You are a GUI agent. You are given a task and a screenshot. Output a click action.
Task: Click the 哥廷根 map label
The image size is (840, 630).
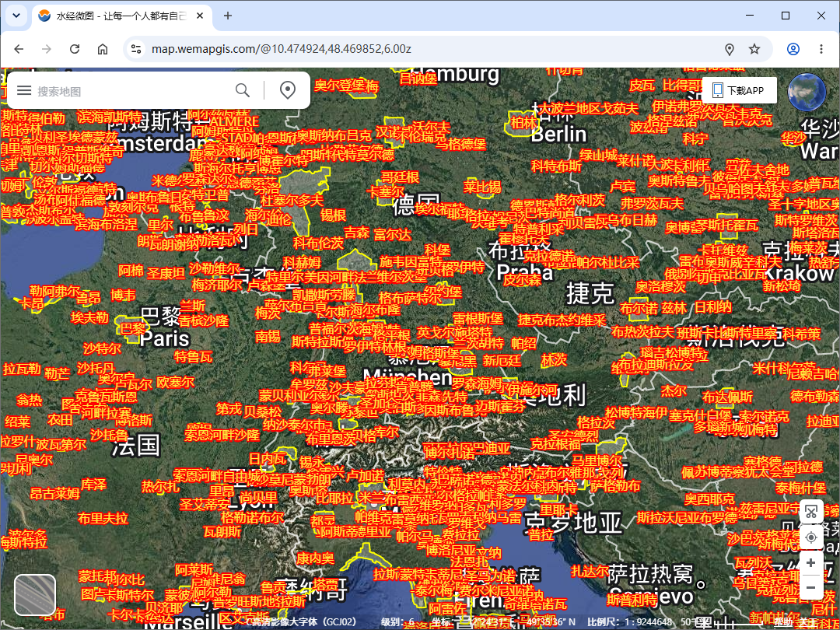[x=401, y=177]
